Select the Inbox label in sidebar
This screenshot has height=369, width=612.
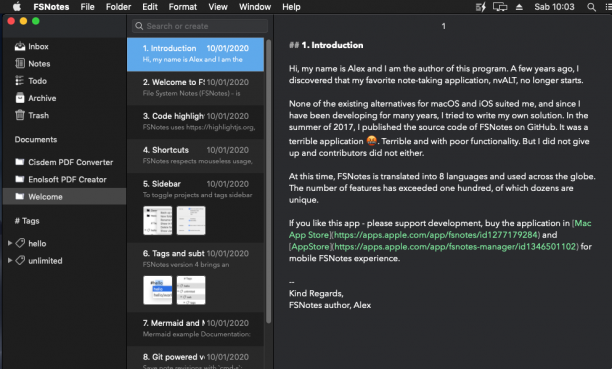[x=38, y=46]
